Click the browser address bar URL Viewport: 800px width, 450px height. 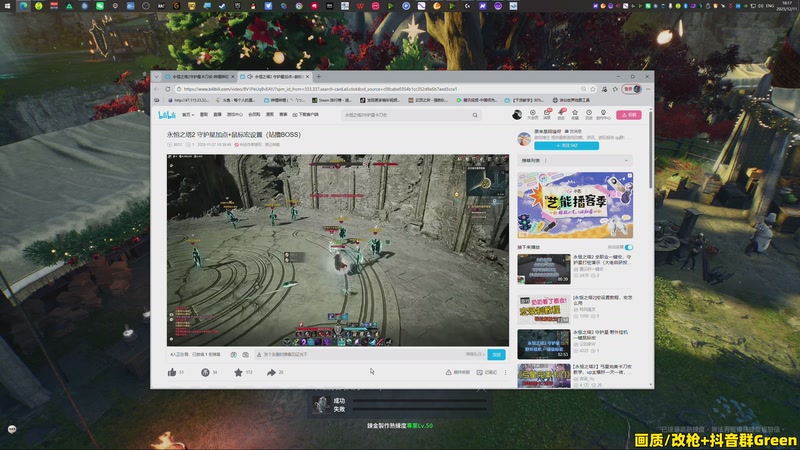[320, 89]
